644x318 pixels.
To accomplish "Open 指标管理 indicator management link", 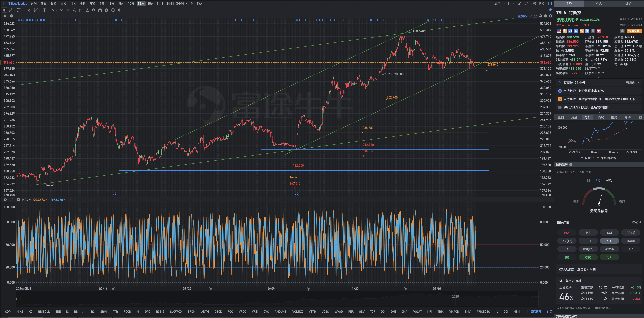I will [536, 312].
